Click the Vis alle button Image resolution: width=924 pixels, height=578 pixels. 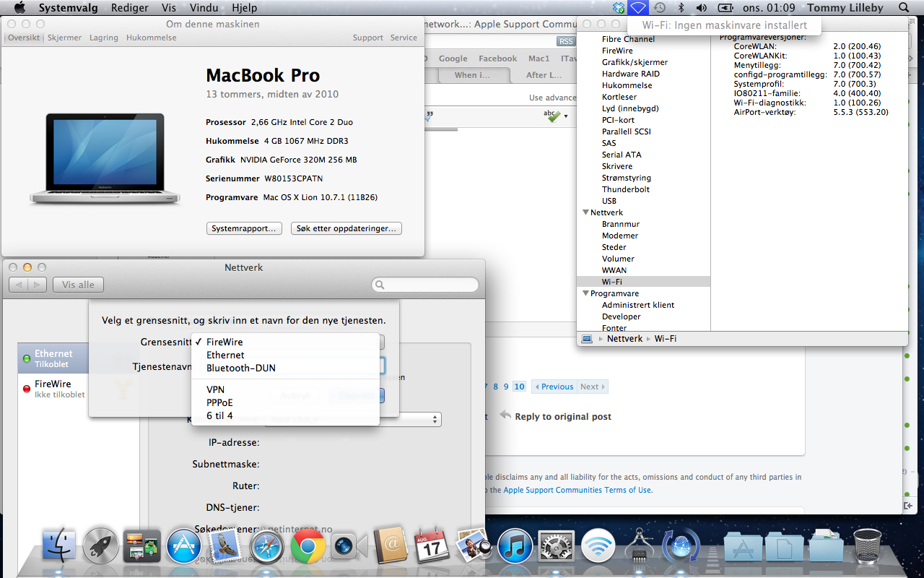[x=79, y=285]
